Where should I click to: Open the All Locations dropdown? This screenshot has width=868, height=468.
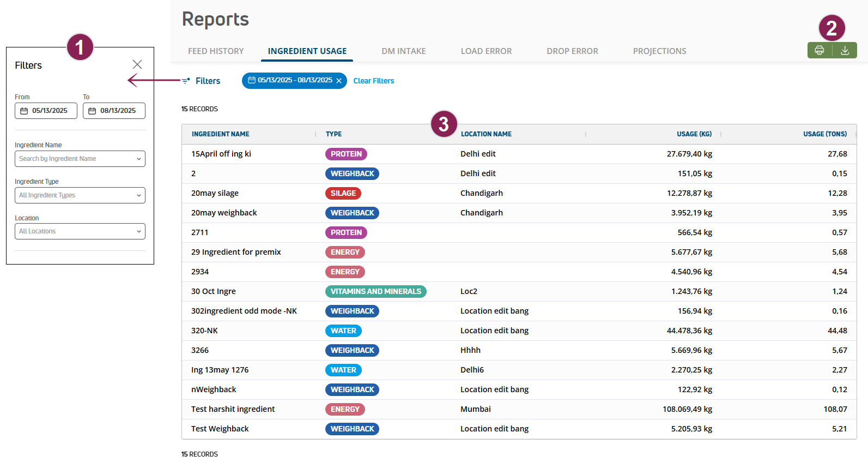138,231
